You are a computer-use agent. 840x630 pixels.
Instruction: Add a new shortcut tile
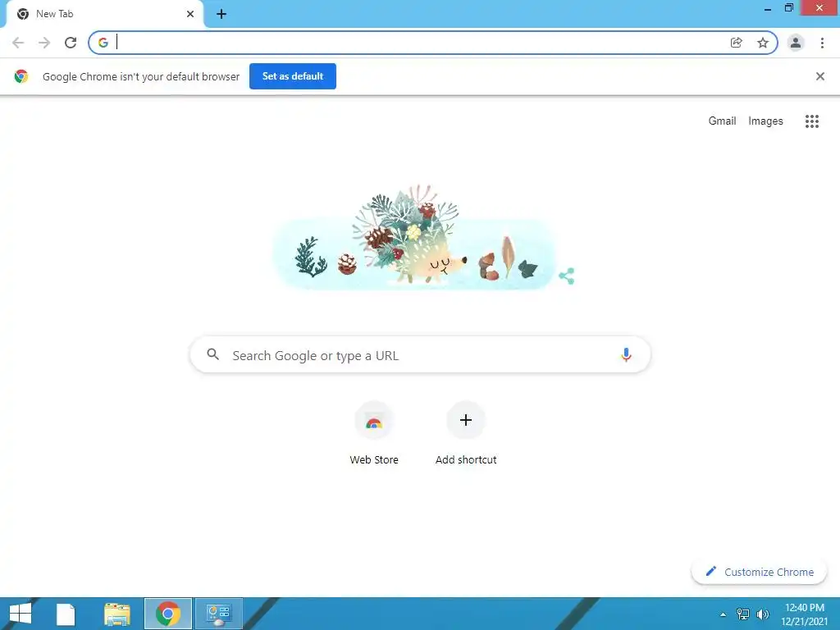click(466, 433)
